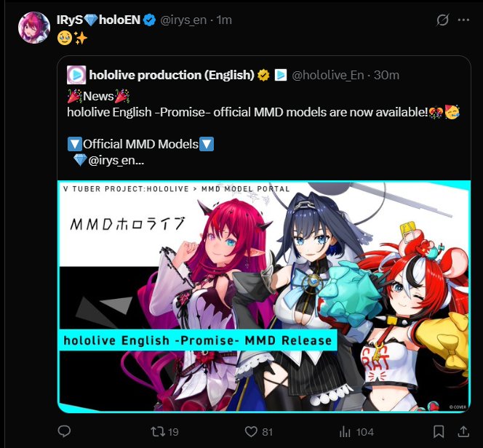The image size is (483, 448).
Task: Click hololive production (English) account name
Action: [172, 75]
